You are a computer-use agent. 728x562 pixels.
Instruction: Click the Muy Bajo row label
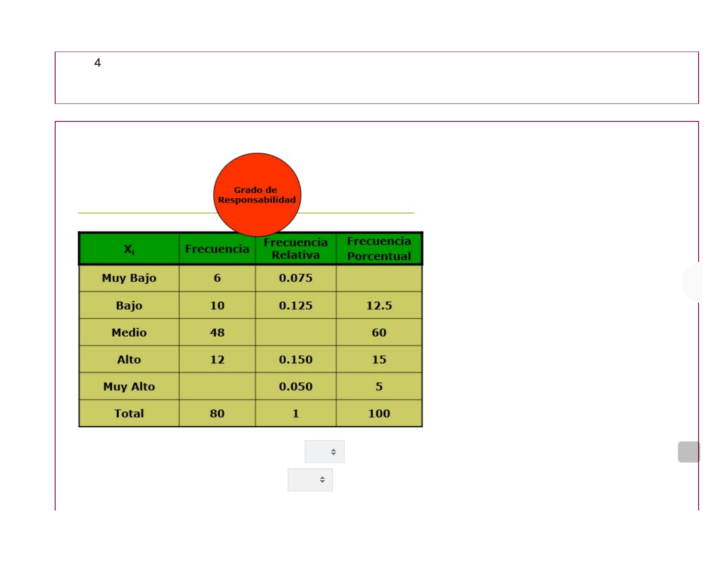coord(129,278)
